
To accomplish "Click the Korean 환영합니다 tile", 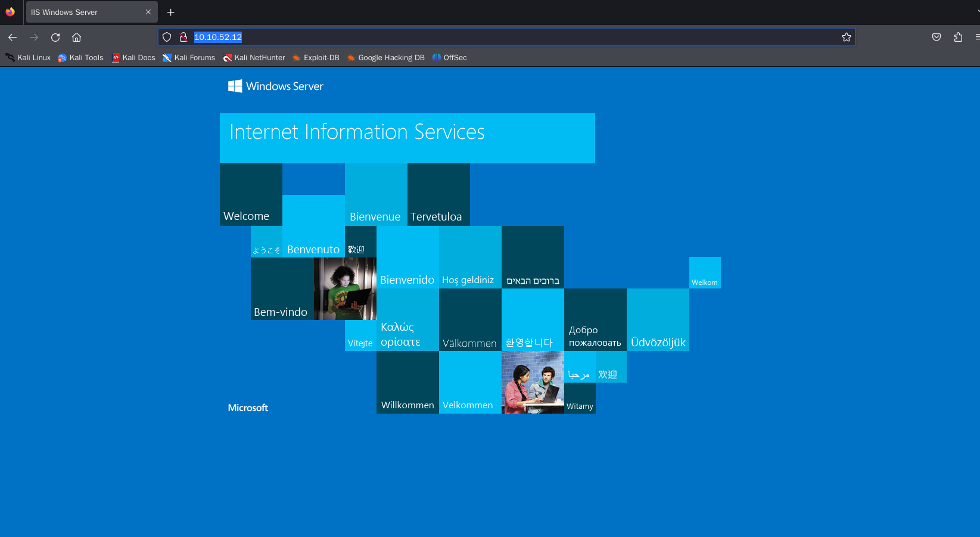I will click(x=533, y=320).
